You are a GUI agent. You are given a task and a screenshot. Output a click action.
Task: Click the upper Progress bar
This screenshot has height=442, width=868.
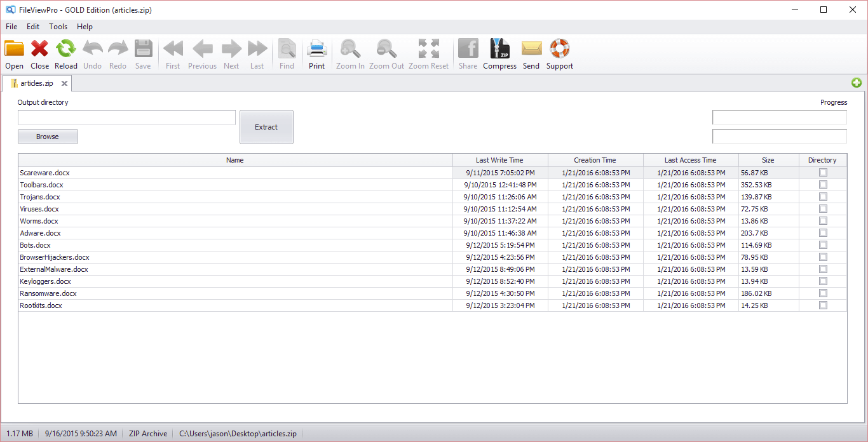(x=780, y=117)
